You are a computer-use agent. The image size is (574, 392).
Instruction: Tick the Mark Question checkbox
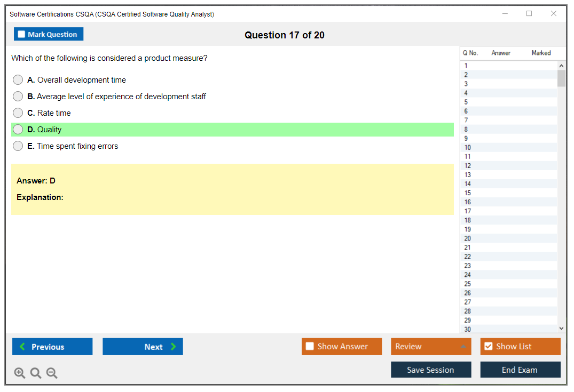22,34
